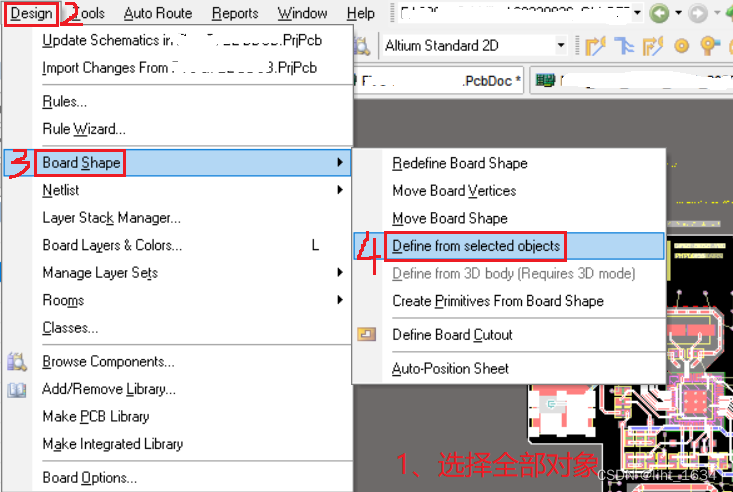
Task: Click the Add/Remove Library book icon
Action: pyautogui.click(x=17, y=390)
